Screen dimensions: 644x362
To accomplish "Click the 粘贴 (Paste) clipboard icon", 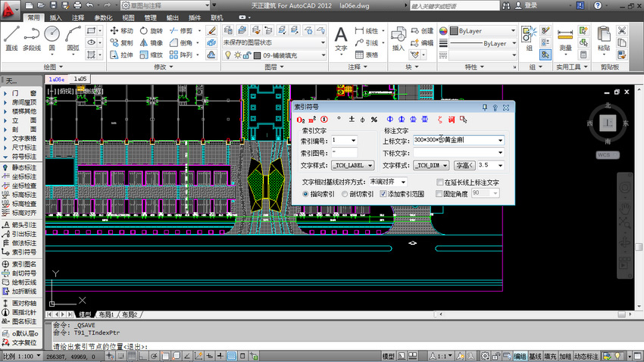I will pos(604,40).
